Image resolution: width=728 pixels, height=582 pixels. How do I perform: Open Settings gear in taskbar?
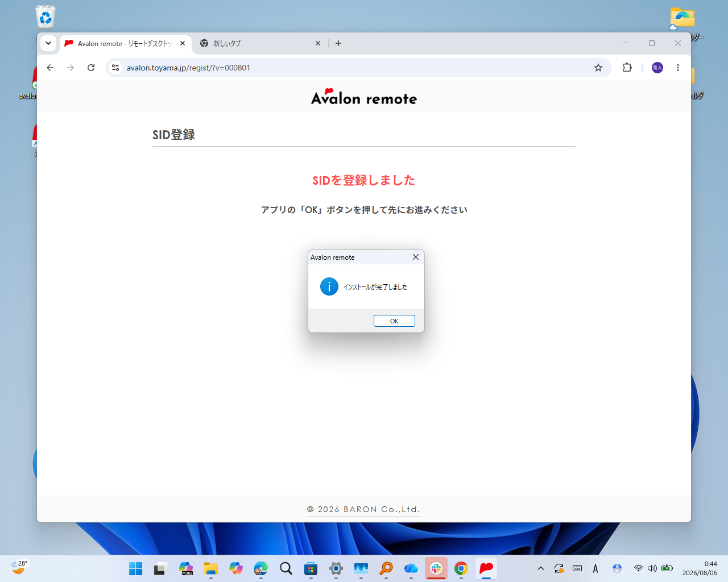tap(336, 568)
